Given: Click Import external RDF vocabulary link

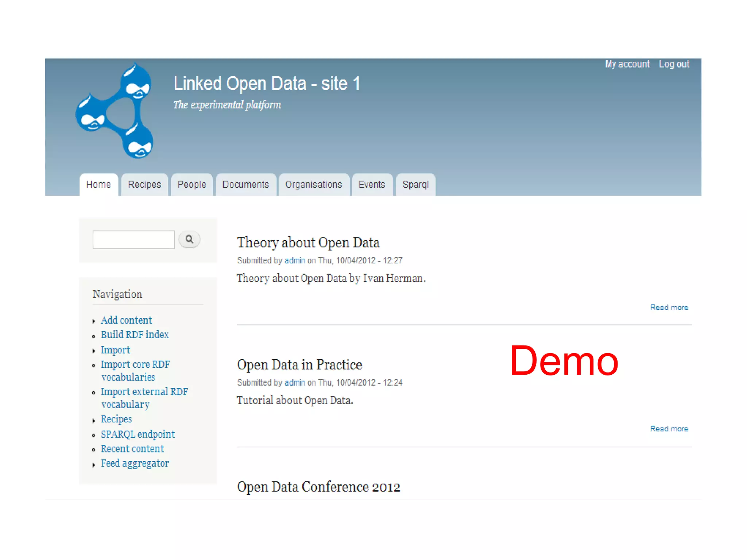Looking at the screenshot, I should pyautogui.click(x=144, y=392).
